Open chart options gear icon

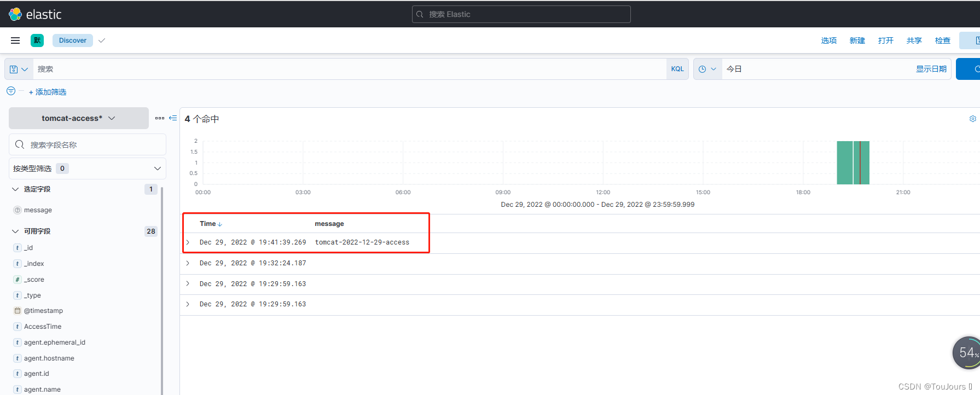coord(972,119)
